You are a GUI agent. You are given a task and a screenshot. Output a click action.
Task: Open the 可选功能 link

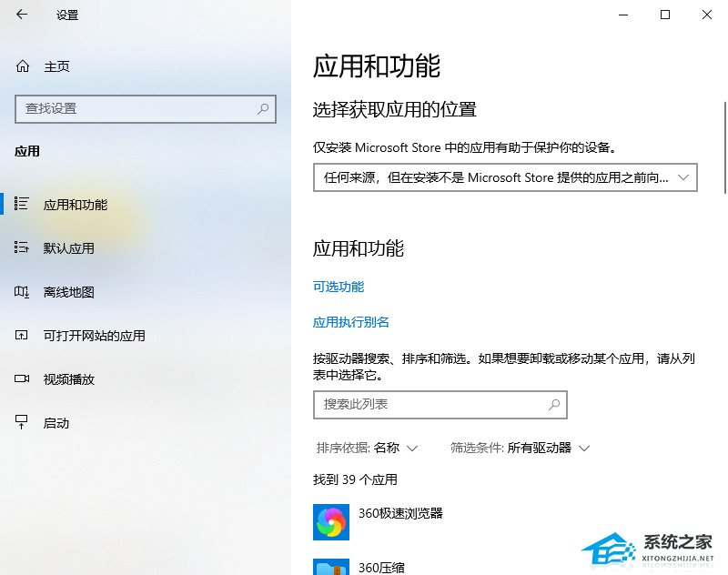click(x=339, y=287)
